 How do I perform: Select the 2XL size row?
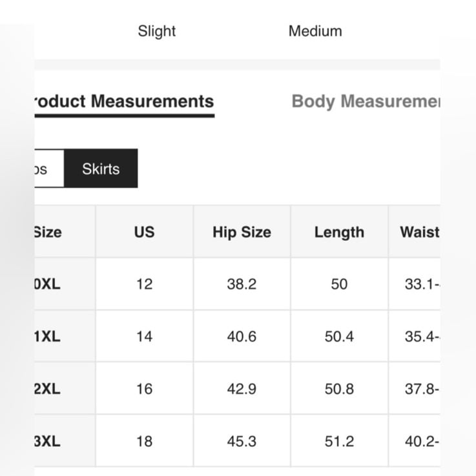(x=237, y=389)
